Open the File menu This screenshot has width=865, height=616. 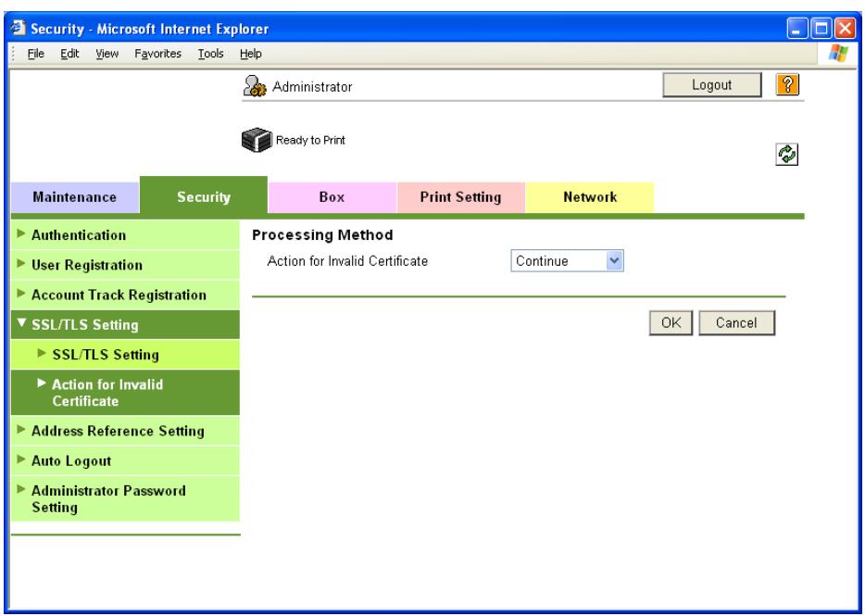pyautogui.click(x=36, y=54)
